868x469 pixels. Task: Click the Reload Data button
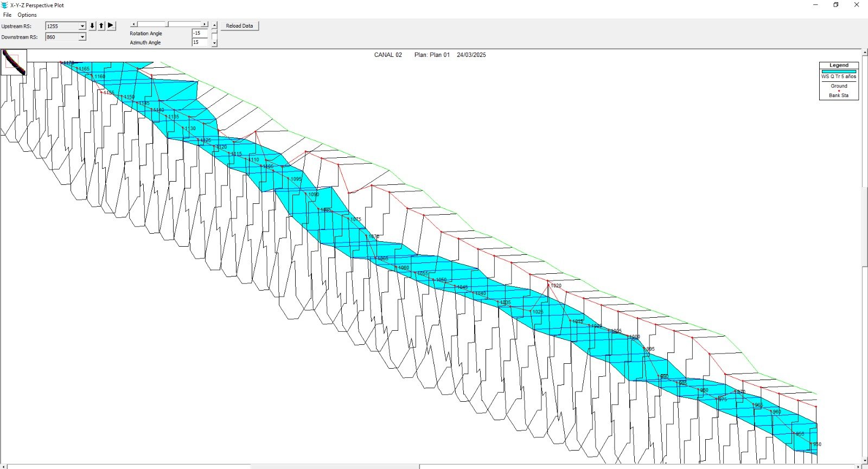click(x=239, y=25)
